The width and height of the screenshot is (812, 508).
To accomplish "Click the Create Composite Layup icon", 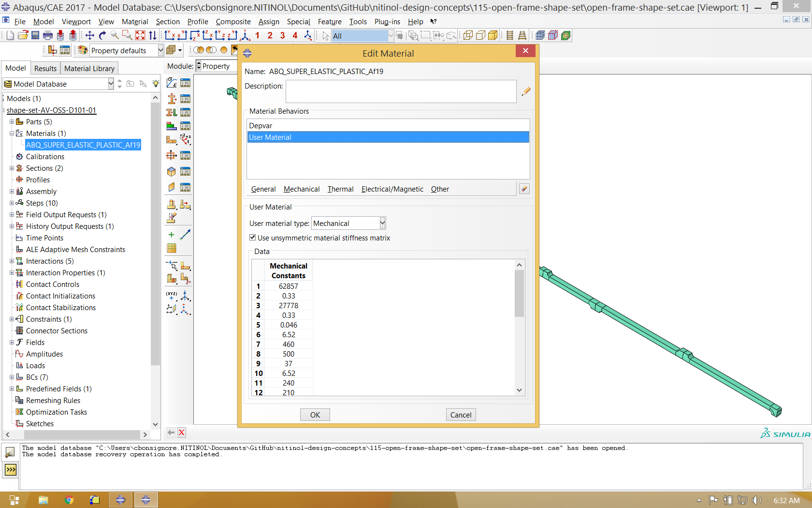I will point(172,126).
